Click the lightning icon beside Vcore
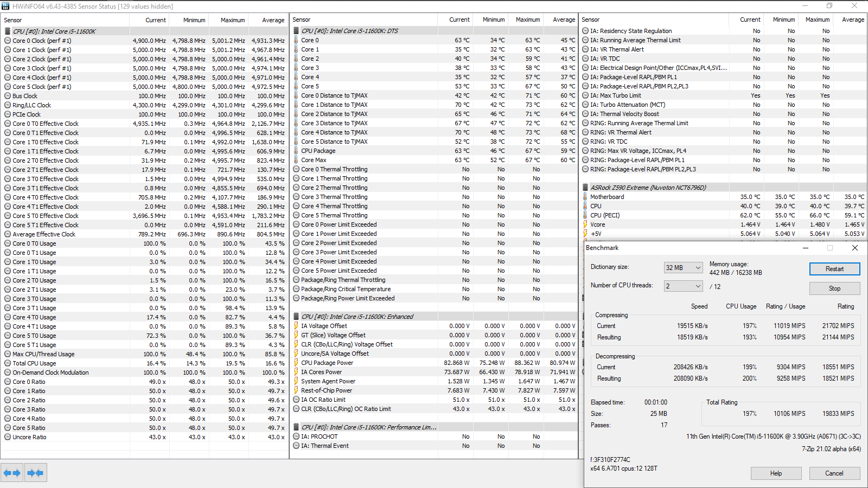The width and height of the screenshot is (868, 488). point(585,224)
